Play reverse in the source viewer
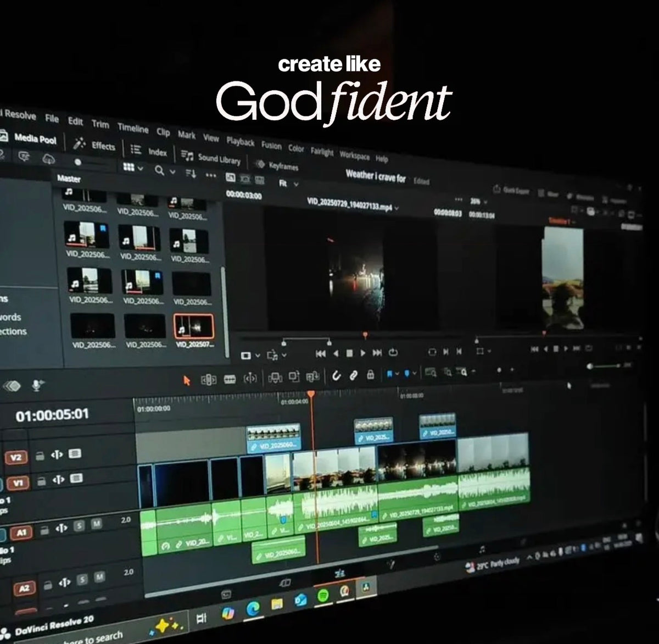The width and height of the screenshot is (659, 644). (x=336, y=353)
